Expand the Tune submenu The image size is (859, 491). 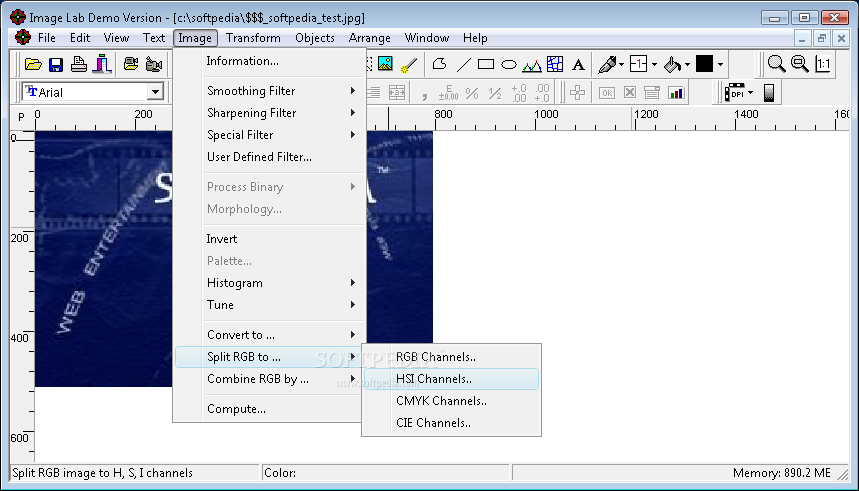tap(270, 305)
